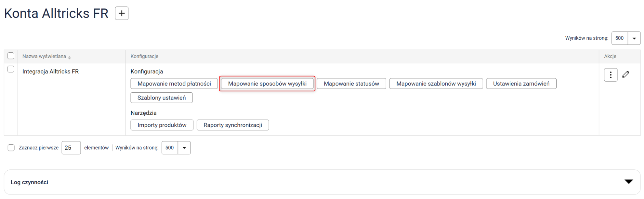Check the Integracja Alltricks FR row checkbox
Viewport: 644px width, 199px height.
click(x=11, y=69)
